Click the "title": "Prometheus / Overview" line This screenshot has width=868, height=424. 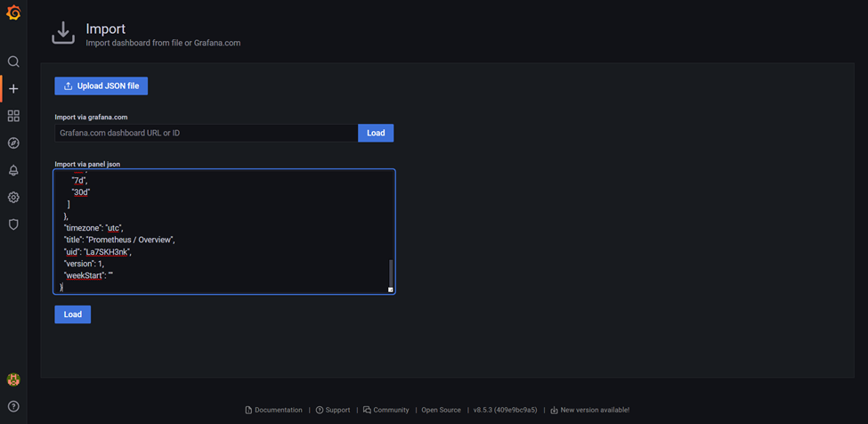click(x=119, y=240)
